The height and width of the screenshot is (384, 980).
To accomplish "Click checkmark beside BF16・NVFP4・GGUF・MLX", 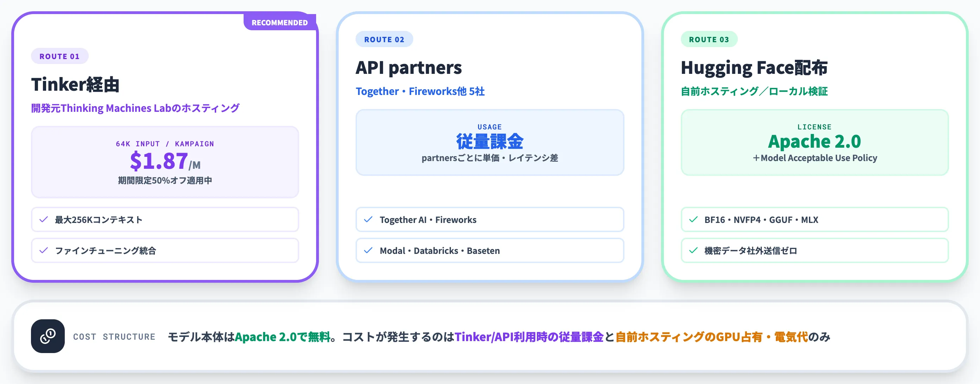I will [x=693, y=219].
